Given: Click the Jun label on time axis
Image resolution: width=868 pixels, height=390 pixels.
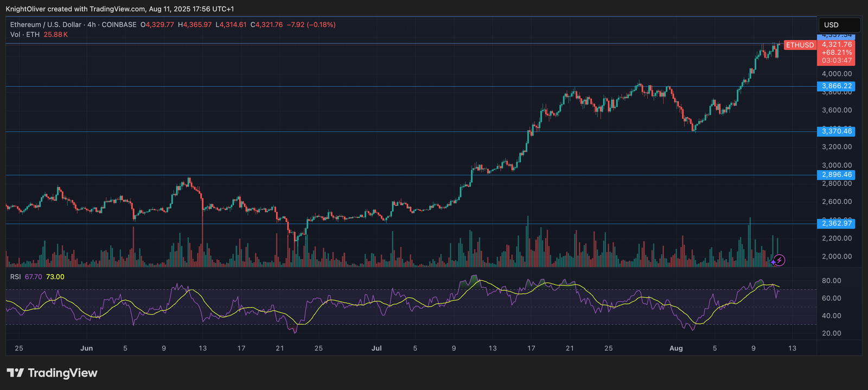Looking at the screenshot, I should (86, 348).
